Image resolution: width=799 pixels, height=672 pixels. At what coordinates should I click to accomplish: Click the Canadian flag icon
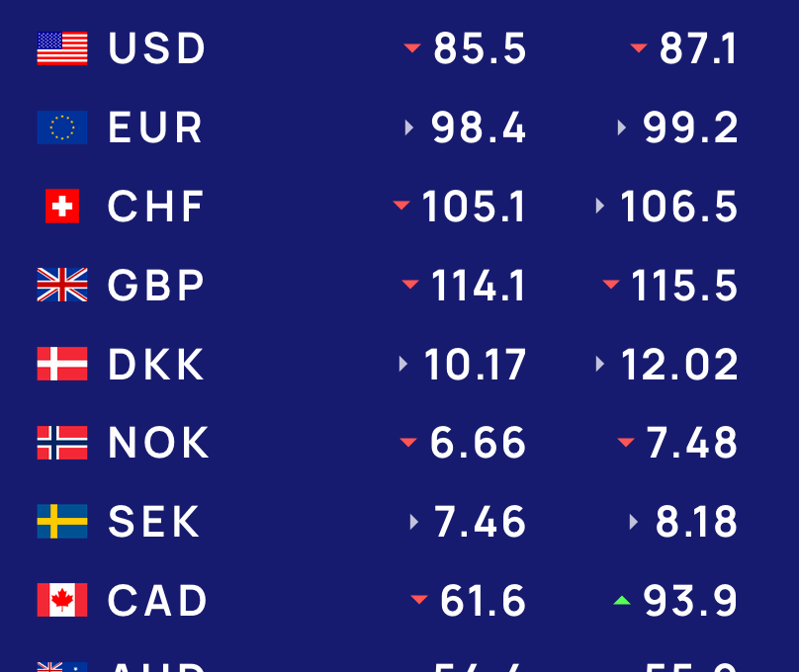coord(62,600)
